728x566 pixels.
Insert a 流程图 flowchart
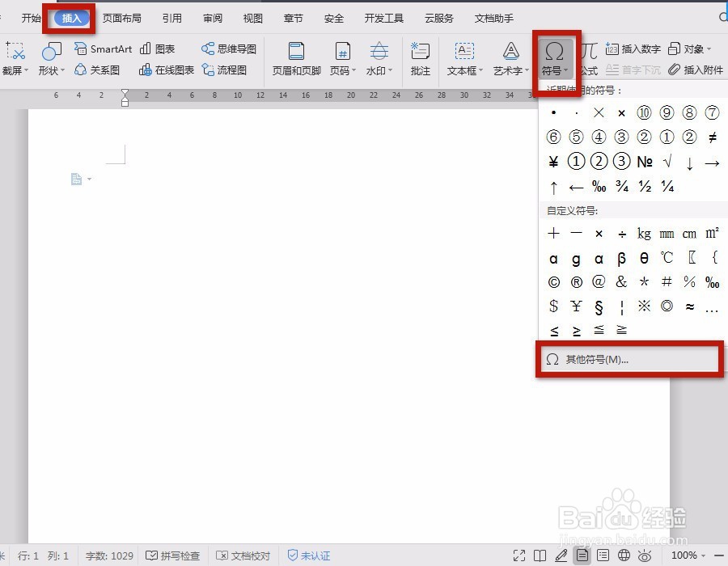click(224, 70)
